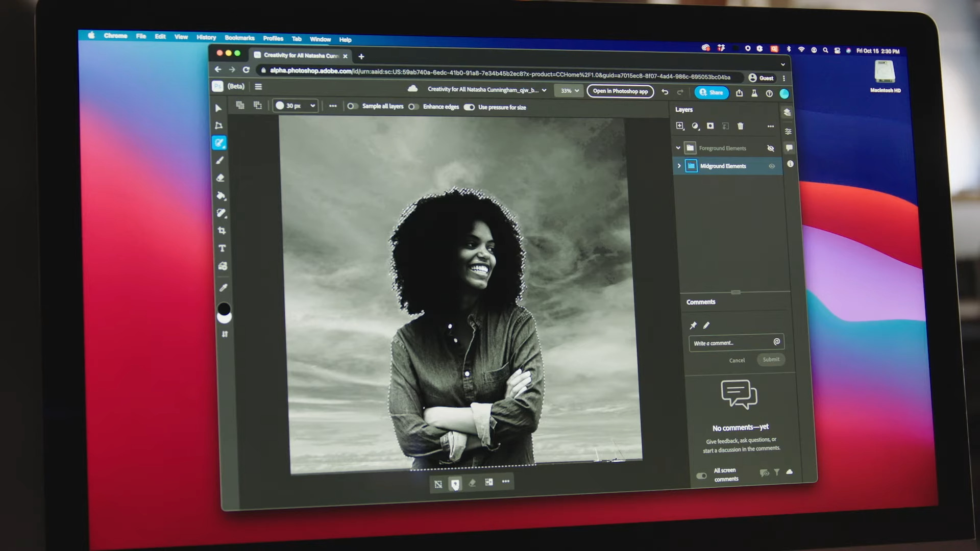Open more options ellipsis in options bar
Viewport: 980px width, 551px height.
pyautogui.click(x=333, y=106)
